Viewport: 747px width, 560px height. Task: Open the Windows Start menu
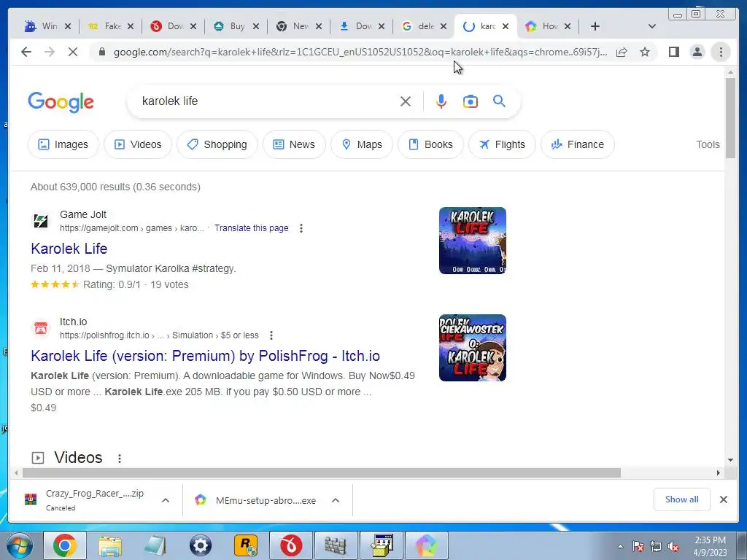tap(19, 545)
